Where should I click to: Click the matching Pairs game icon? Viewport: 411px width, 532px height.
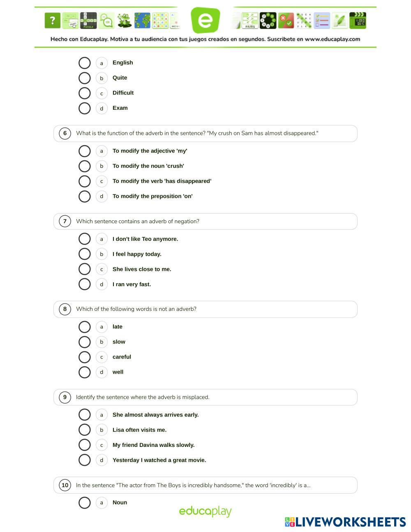[x=250, y=21]
